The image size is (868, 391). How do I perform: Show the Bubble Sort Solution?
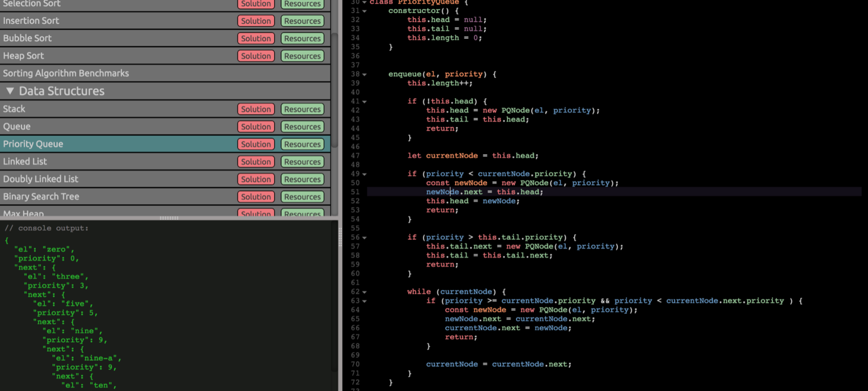256,38
